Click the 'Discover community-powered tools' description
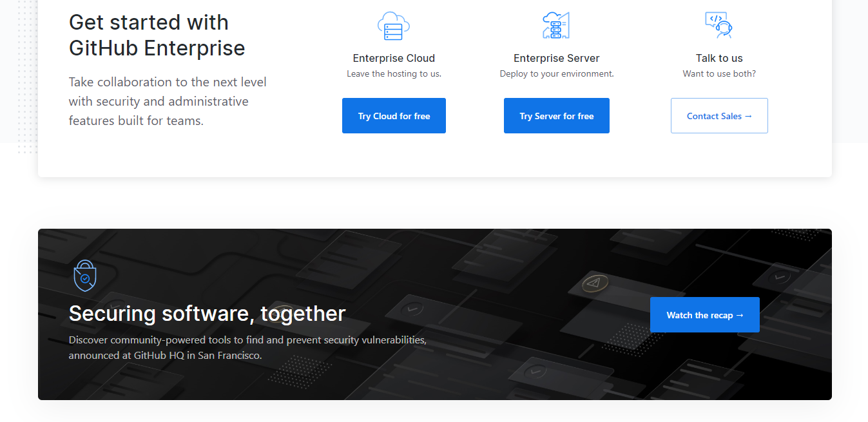Image resolution: width=868 pixels, height=422 pixels. click(247, 347)
